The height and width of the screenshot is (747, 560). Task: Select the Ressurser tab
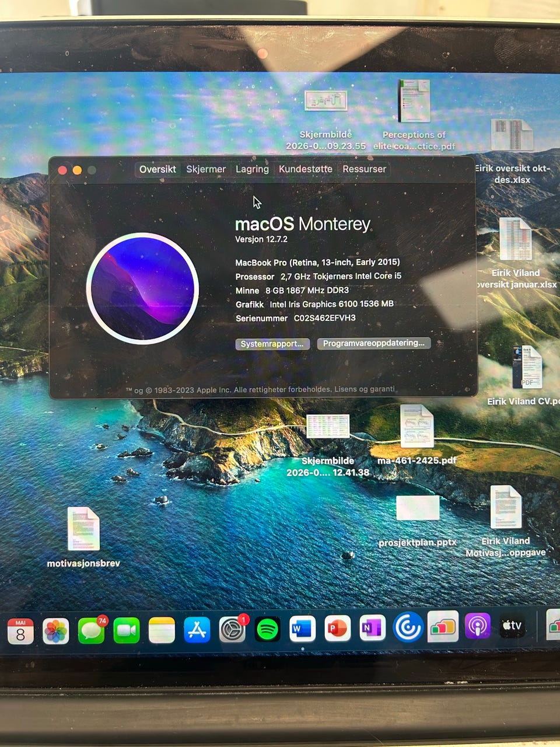(x=365, y=169)
